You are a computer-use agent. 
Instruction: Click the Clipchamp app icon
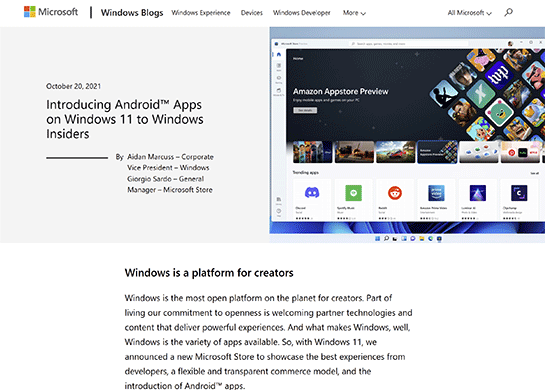(x=519, y=193)
